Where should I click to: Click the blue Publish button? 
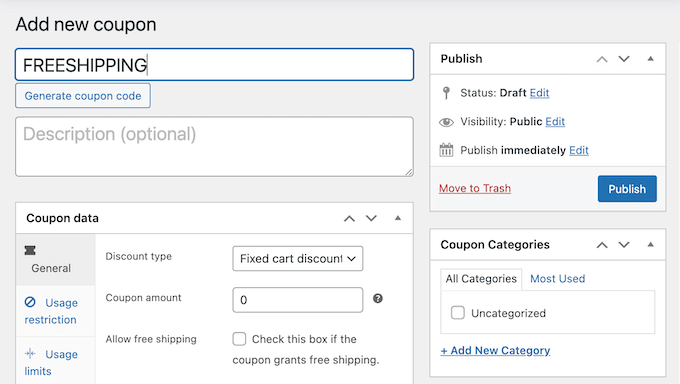click(x=627, y=189)
